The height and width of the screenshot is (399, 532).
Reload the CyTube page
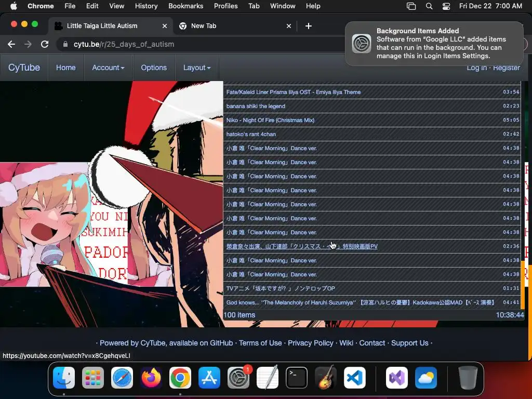(x=45, y=44)
